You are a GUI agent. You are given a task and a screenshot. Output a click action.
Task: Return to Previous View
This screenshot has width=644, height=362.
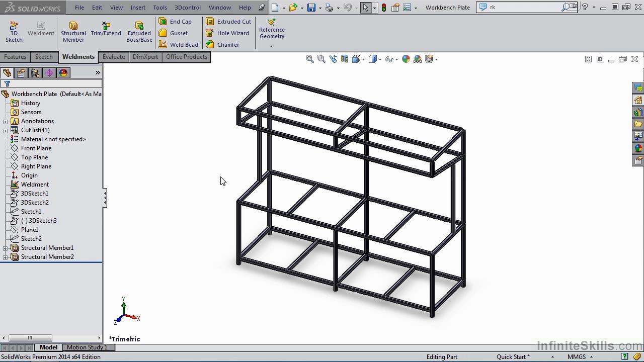333,59
